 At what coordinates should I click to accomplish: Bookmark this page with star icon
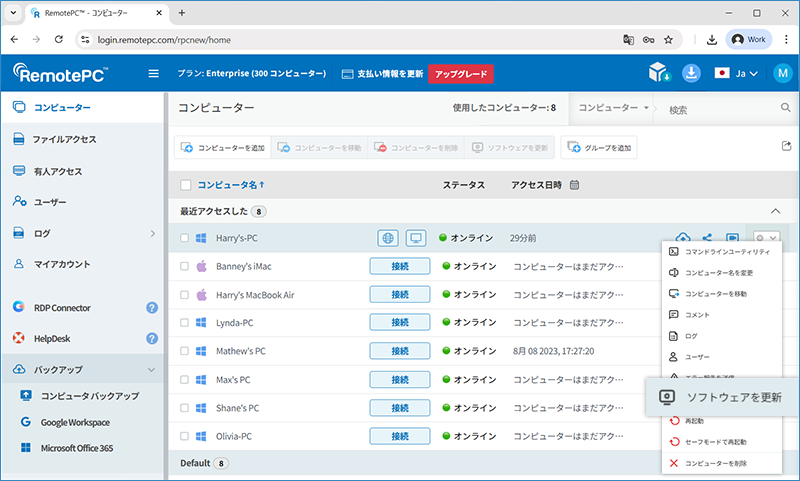[668, 40]
